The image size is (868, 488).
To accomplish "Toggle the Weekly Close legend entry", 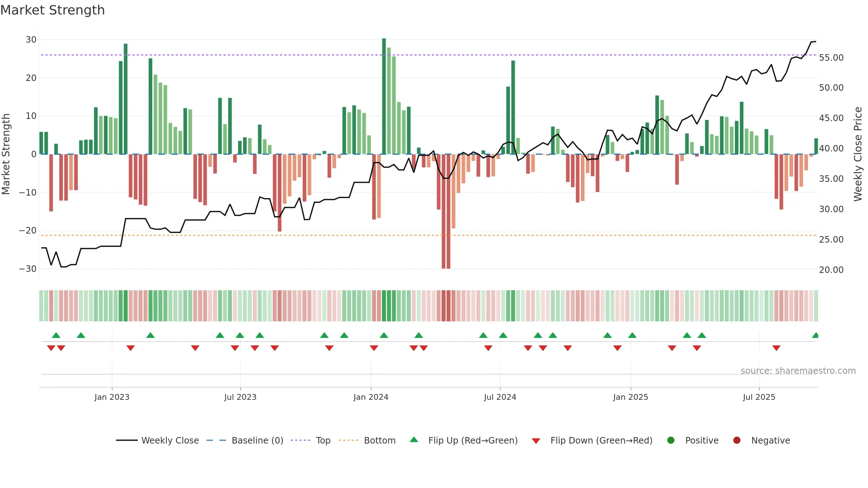I will click(x=157, y=440).
